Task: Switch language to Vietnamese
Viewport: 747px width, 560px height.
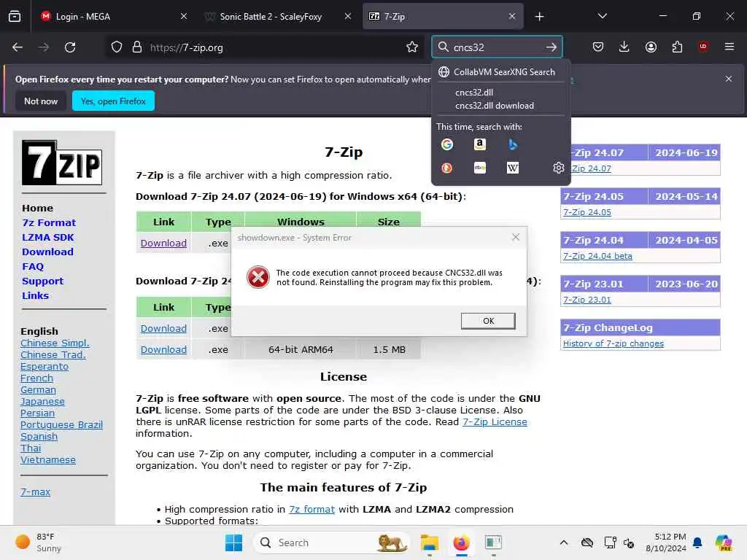Action: [x=48, y=460]
